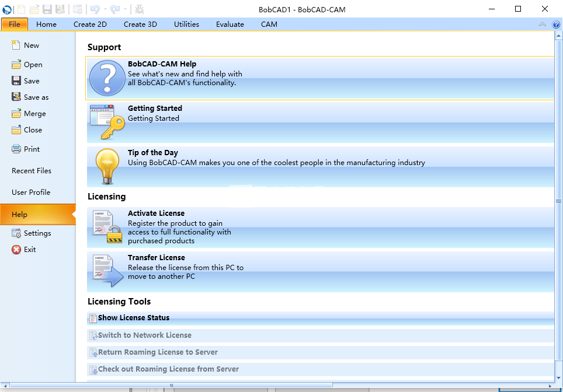
Task: Click the Merge folder icon in sidebar
Action: [16, 113]
